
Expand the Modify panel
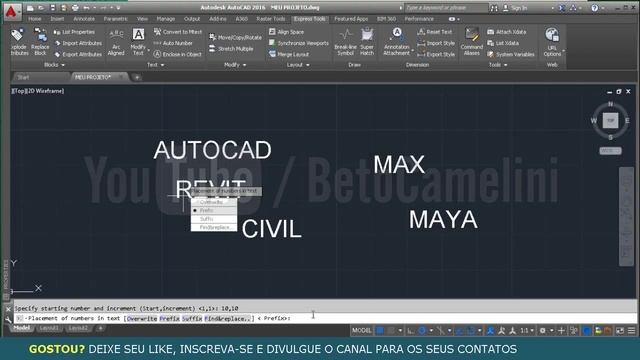tap(235, 65)
